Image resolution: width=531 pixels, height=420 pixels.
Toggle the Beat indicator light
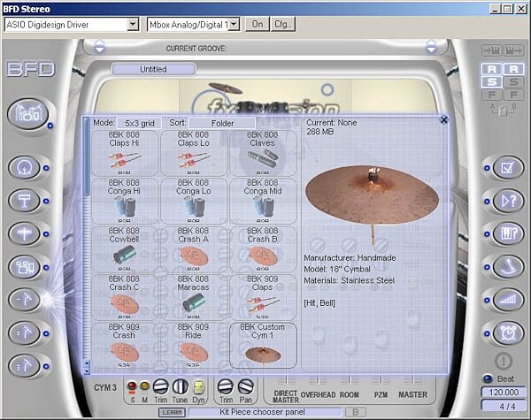(x=488, y=378)
